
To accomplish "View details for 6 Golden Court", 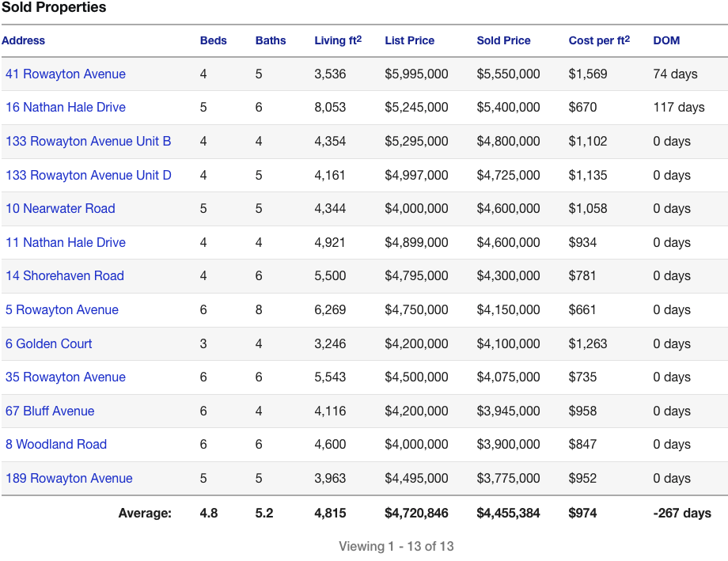I will (48, 343).
